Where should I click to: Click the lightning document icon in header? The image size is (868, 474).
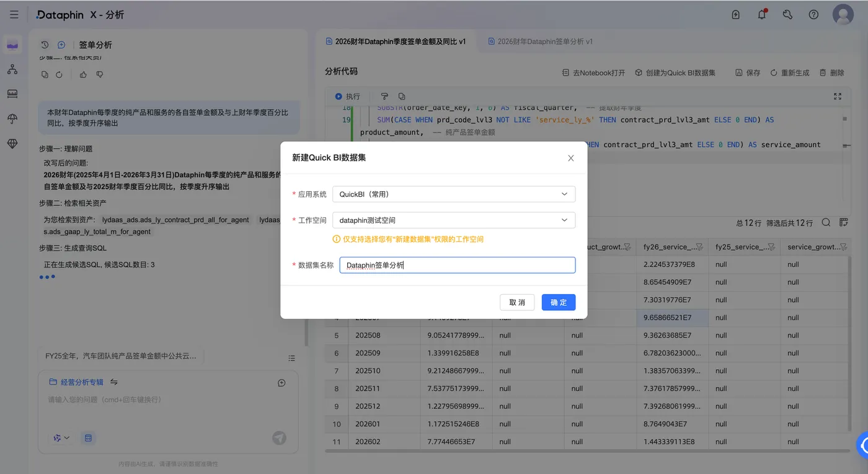(736, 14)
